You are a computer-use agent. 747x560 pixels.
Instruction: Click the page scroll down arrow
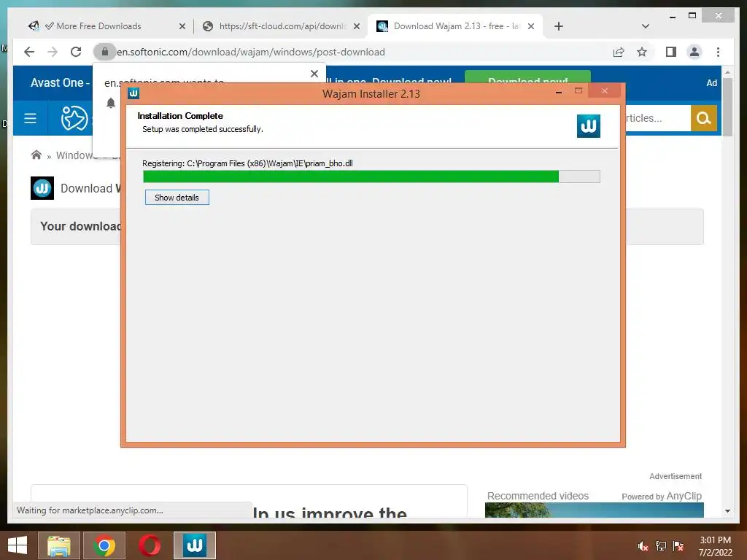727,511
